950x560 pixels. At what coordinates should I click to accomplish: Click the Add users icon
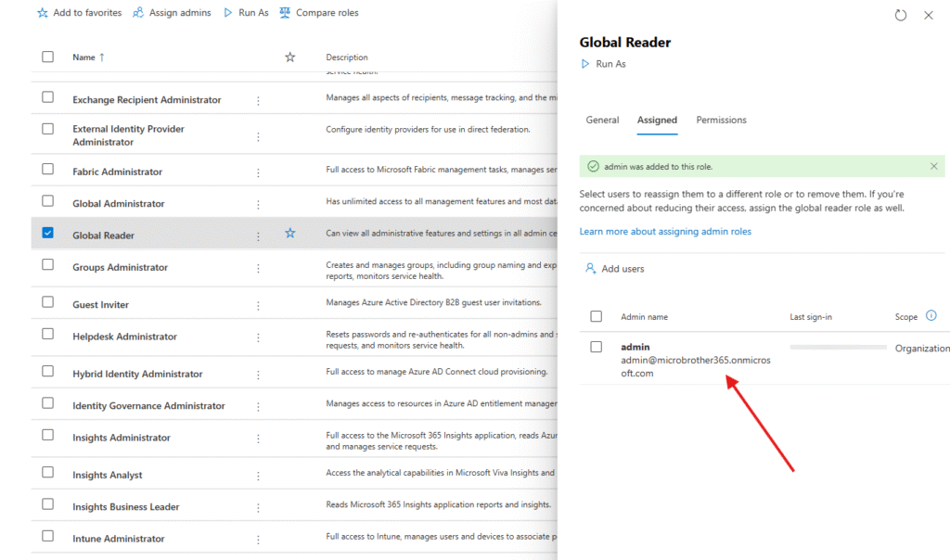coord(590,269)
